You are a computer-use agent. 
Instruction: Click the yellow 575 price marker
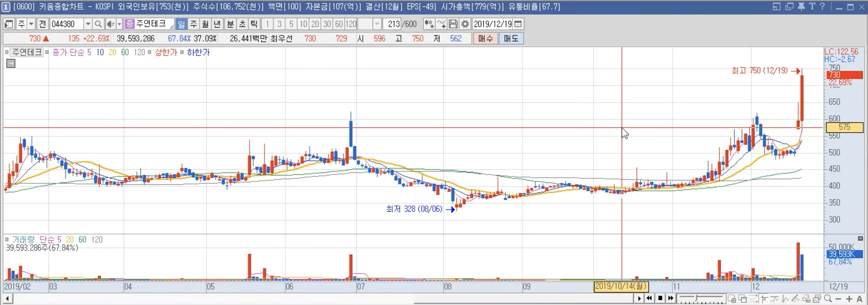point(845,127)
